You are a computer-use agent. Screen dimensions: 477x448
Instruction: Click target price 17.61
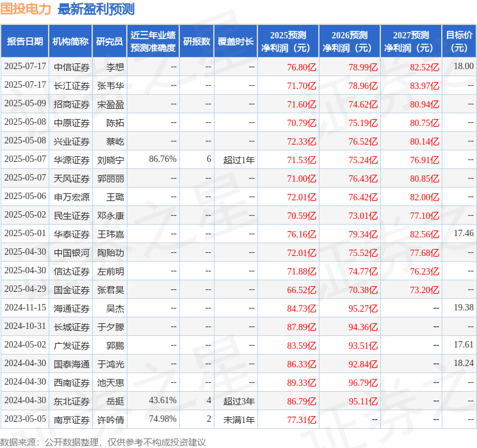pos(464,344)
